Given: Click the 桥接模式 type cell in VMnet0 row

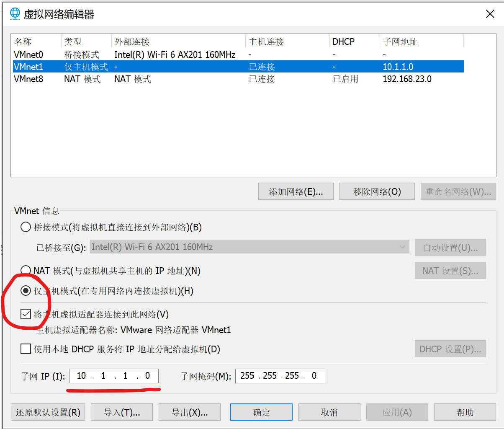Looking at the screenshot, I should tap(82, 55).
